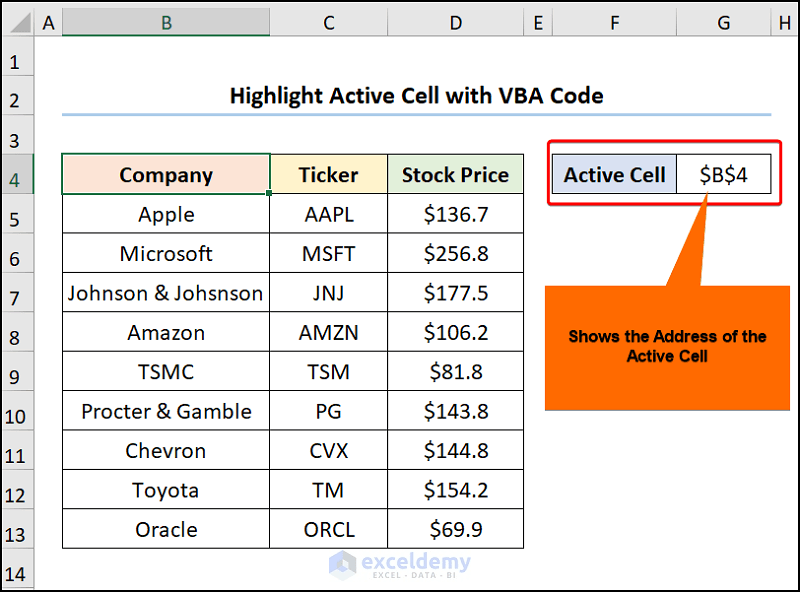The image size is (800, 592).
Task: Click the AAPL ticker cell
Action: pos(328,213)
